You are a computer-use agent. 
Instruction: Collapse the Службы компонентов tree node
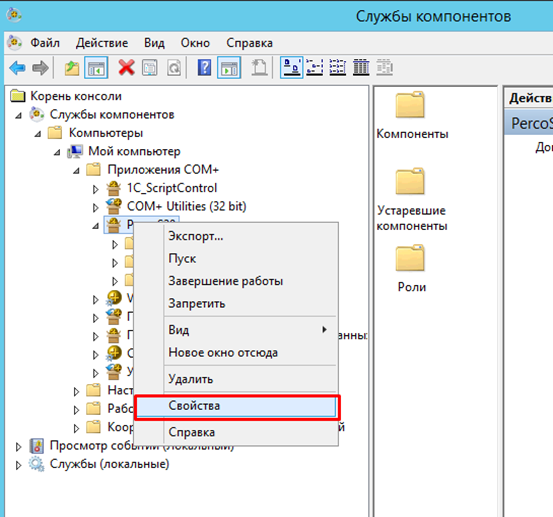pyautogui.click(x=18, y=115)
